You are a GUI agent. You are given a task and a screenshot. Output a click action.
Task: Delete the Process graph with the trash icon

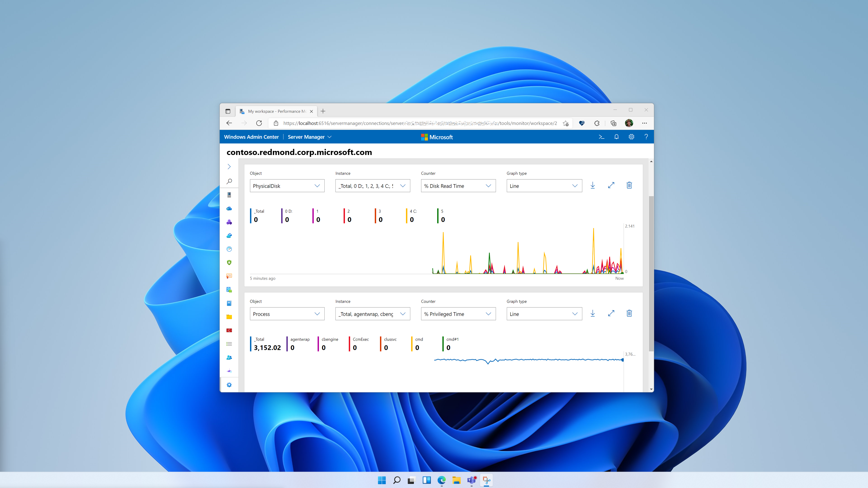coord(629,314)
